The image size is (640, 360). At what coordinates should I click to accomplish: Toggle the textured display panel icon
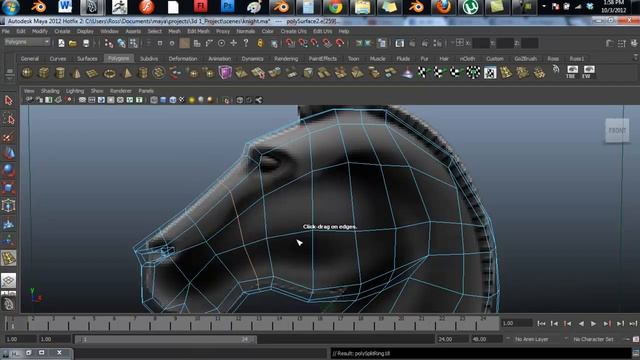click(x=182, y=100)
